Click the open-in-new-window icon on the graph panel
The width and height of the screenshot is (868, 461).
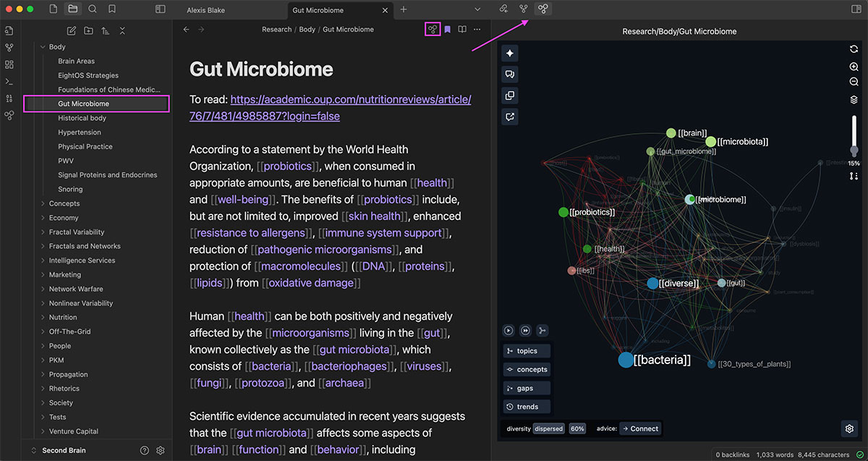pos(510,117)
